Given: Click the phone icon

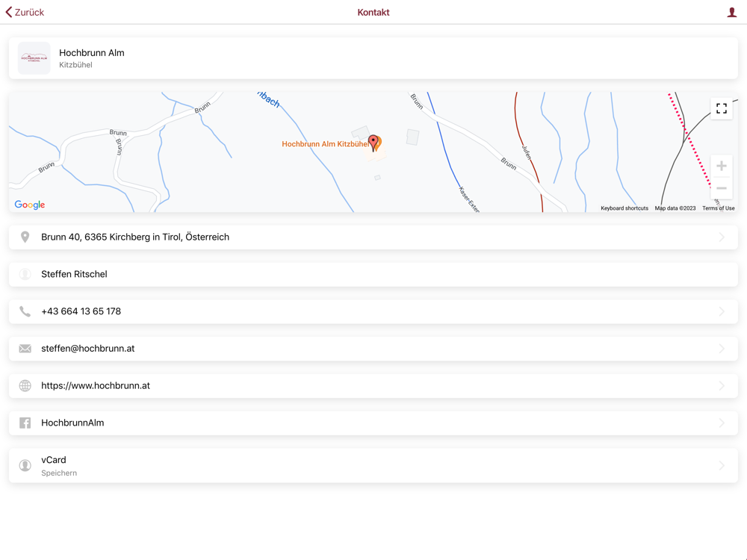Looking at the screenshot, I should 25,311.
